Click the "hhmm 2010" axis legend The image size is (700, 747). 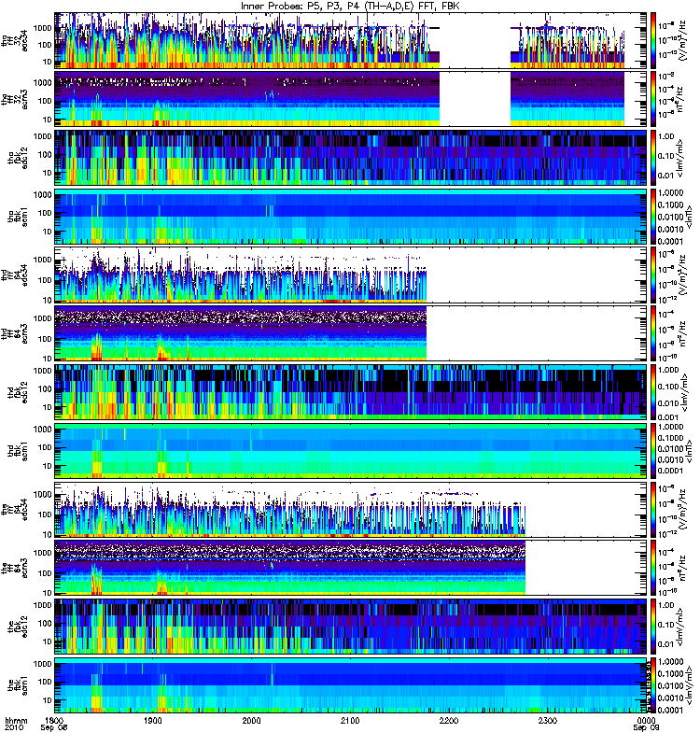click(16, 725)
